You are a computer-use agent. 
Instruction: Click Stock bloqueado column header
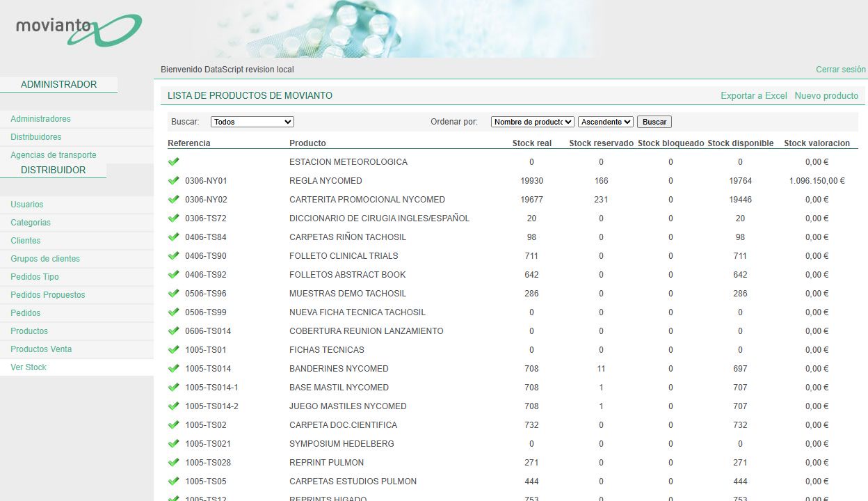coord(671,143)
